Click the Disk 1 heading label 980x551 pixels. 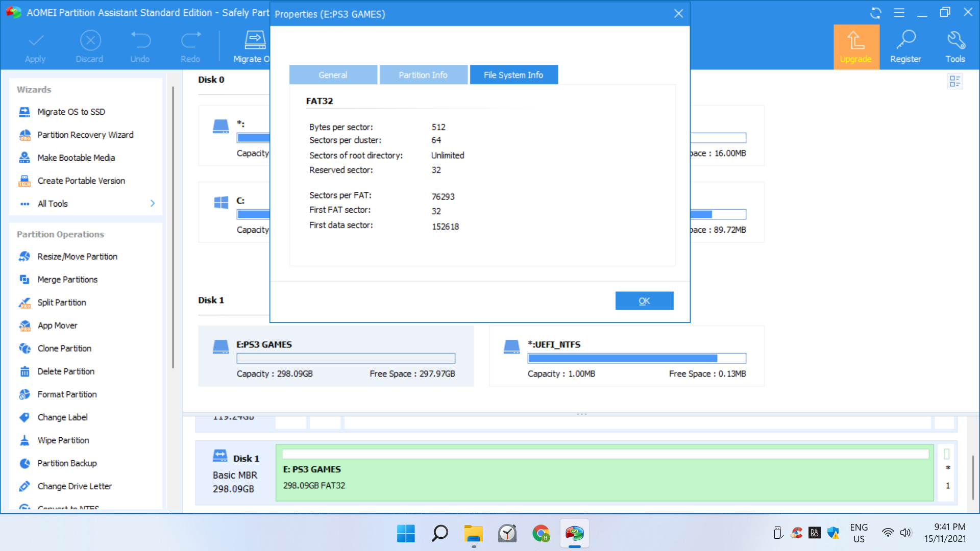pos(211,300)
